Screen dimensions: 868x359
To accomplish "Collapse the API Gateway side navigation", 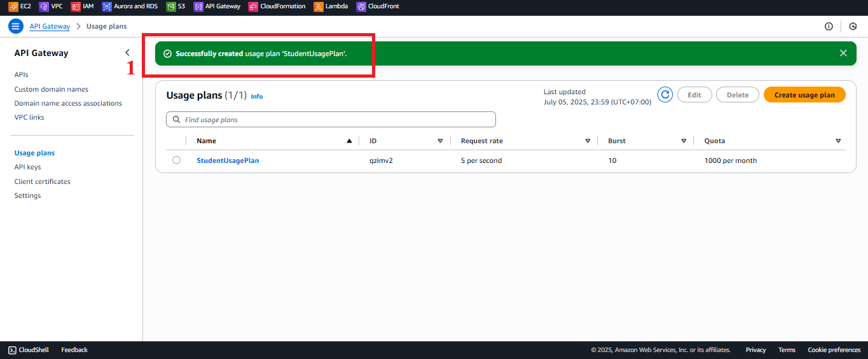I will (127, 53).
